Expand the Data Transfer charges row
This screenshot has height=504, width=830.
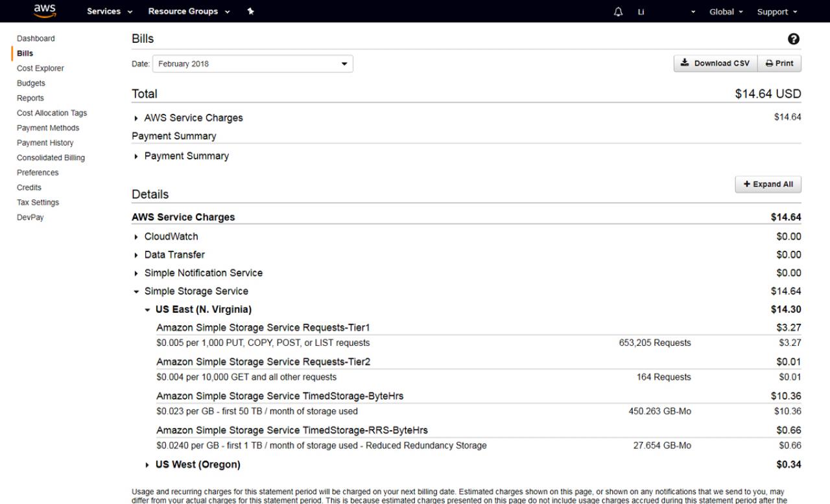174,255
